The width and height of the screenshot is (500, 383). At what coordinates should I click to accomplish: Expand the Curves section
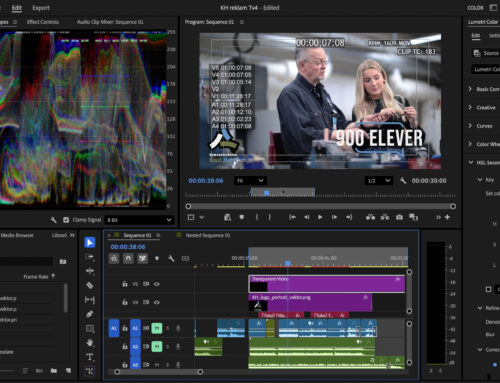(470, 126)
